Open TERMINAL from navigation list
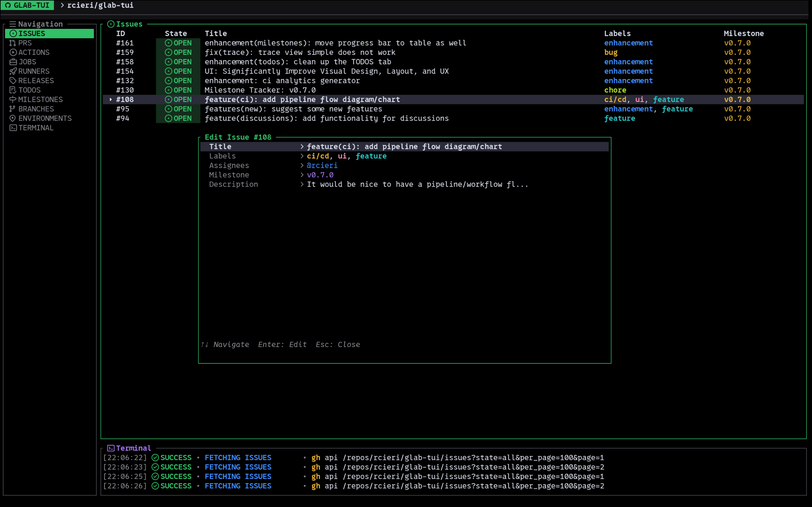This screenshot has height=507, width=812. pos(49,128)
